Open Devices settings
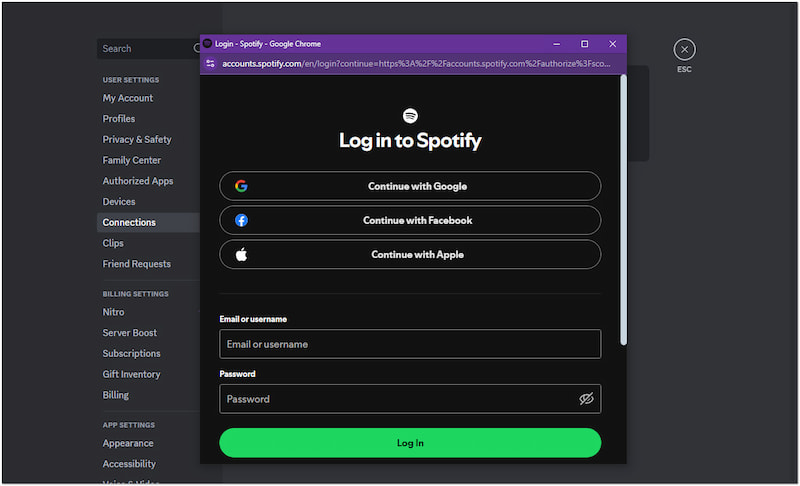This screenshot has height=486, width=800. tap(119, 202)
